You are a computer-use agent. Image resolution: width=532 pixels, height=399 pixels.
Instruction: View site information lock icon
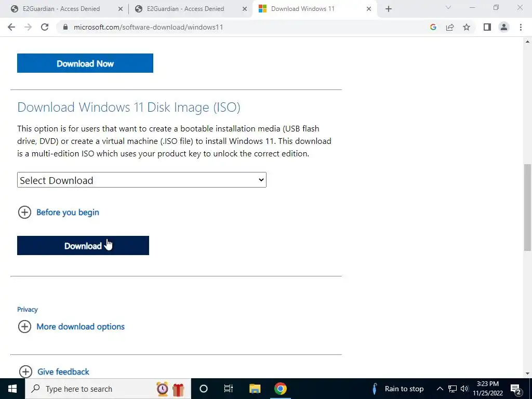65,27
